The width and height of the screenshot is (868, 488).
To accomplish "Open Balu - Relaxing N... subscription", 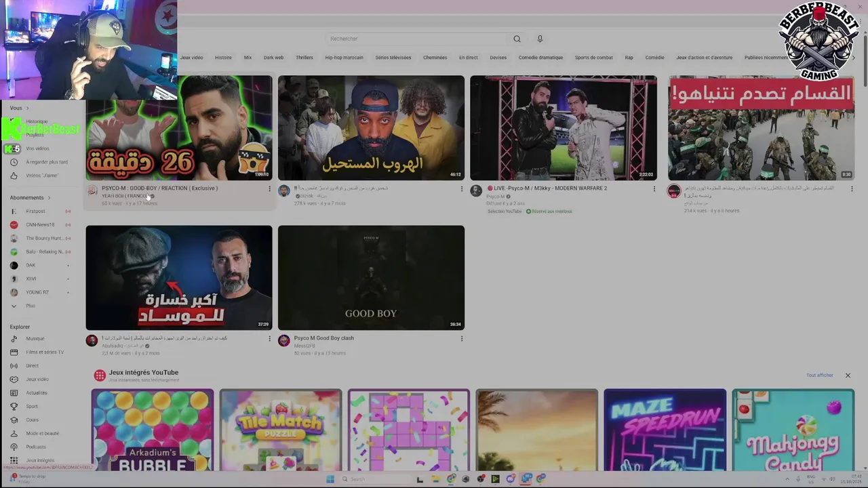I will pos(39,252).
